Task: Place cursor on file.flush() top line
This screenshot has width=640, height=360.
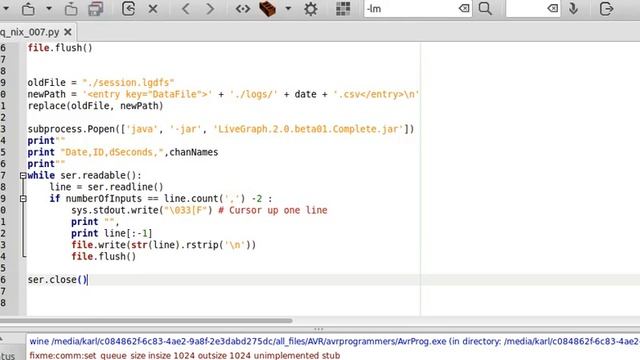Action: click(60, 48)
